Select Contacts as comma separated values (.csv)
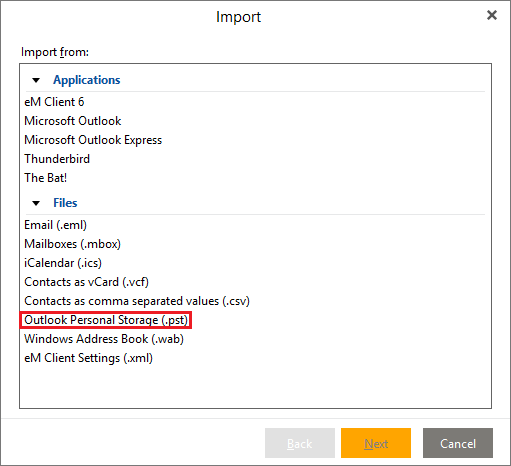Screen dimensions: 511x466 [x=137, y=301]
